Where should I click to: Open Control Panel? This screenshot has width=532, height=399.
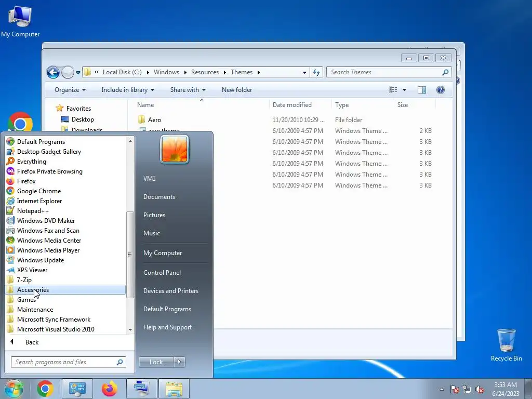click(162, 272)
